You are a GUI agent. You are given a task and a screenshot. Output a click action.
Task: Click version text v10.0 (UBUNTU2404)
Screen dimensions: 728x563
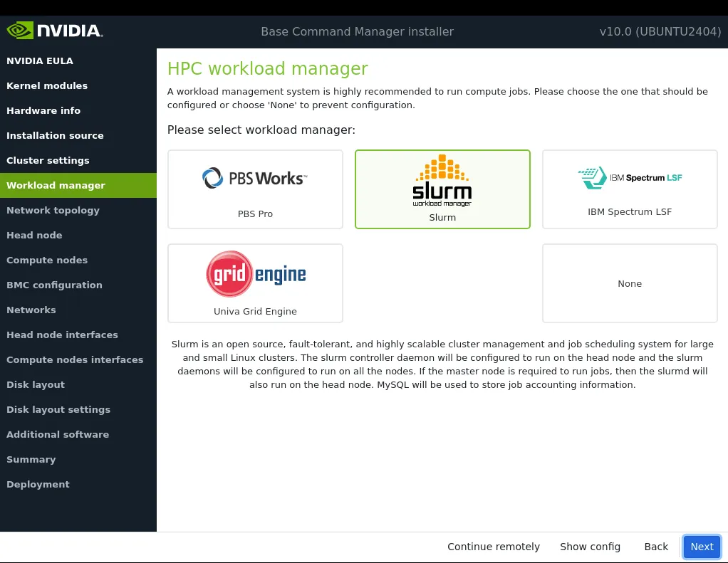660,31
